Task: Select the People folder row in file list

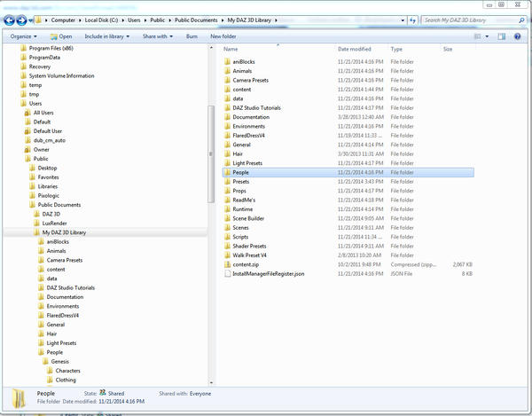Action: click(x=348, y=172)
